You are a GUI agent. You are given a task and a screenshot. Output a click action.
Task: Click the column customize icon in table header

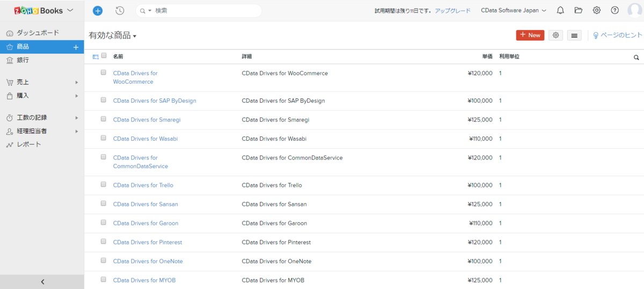coord(96,56)
